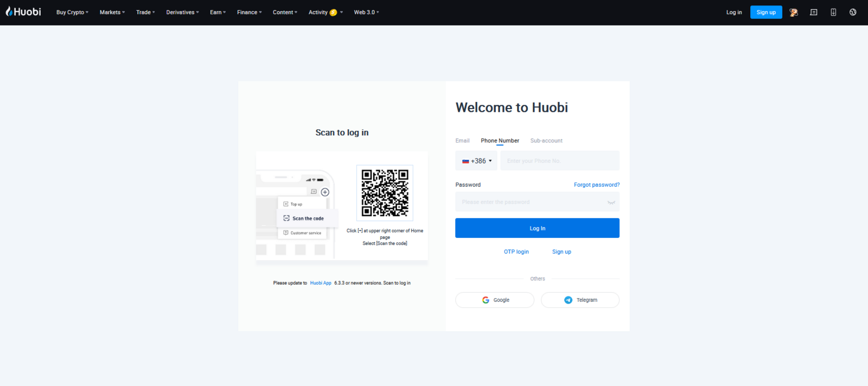Log in with Google button
Image resolution: width=868 pixels, height=386 pixels.
tap(495, 300)
